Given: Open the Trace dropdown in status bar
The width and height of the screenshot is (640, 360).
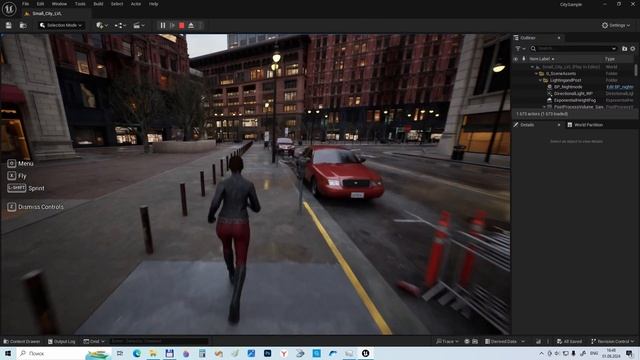Looking at the screenshot, I should [447, 341].
